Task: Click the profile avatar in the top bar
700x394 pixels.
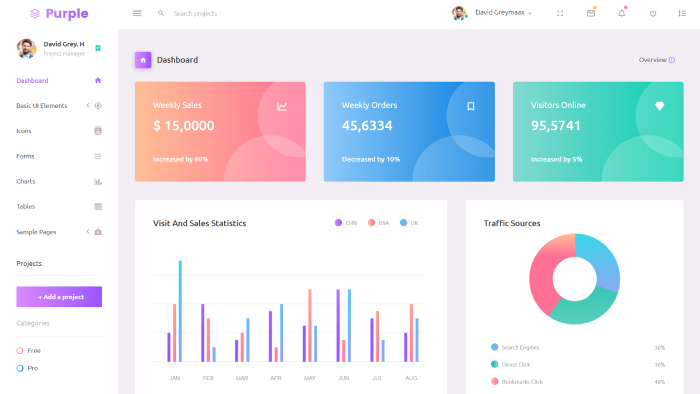Action: pyautogui.click(x=459, y=13)
